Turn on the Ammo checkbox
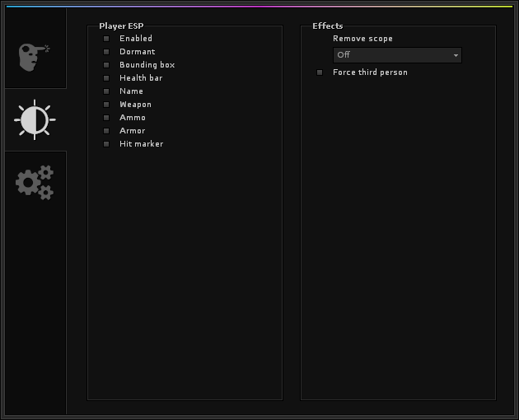The width and height of the screenshot is (519, 420). [x=106, y=118]
